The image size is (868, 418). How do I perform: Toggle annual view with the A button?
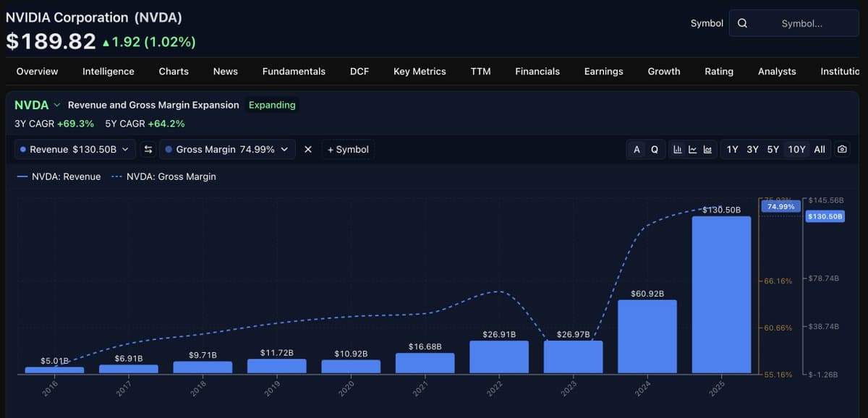coord(636,149)
